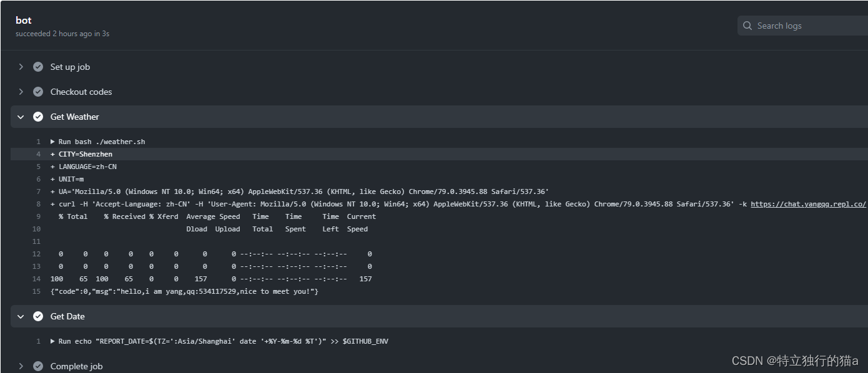Click the Get Date success check icon
The height and width of the screenshot is (373, 868).
(x=38, y=316)
